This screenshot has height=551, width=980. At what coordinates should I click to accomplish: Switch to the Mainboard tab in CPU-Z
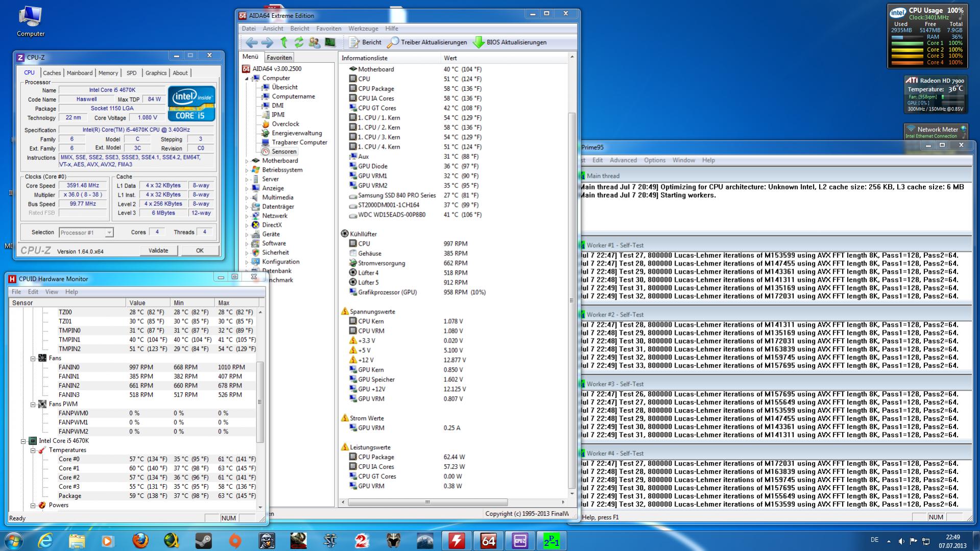[80, 73]
